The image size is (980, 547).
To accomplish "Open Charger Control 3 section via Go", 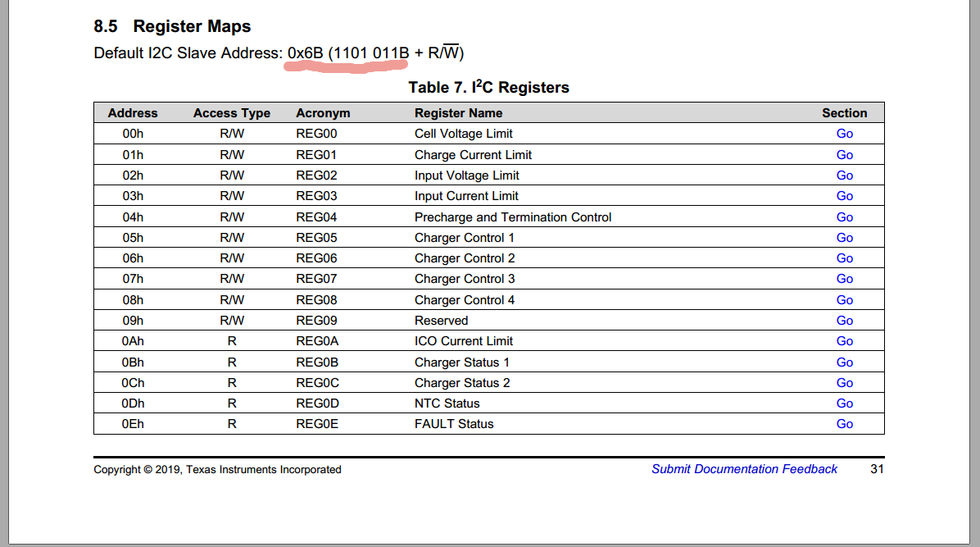I will click(844, 278).
